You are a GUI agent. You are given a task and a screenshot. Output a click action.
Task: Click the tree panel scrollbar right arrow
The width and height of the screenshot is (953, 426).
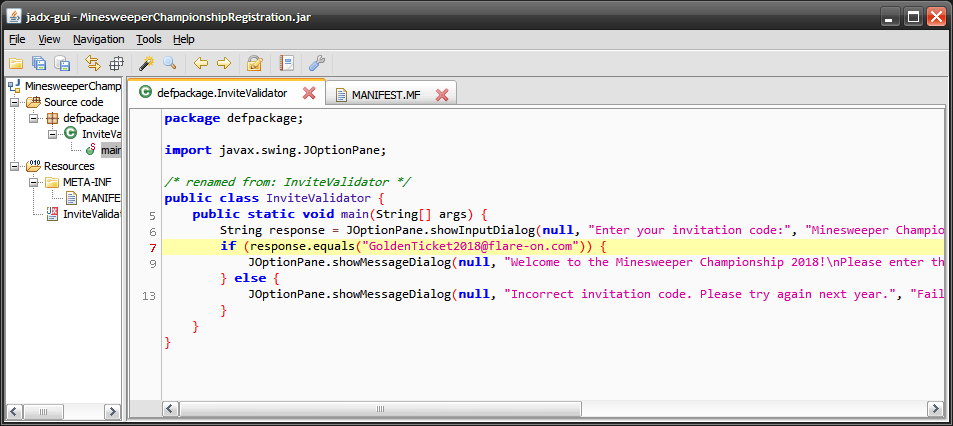coord(113,411)
